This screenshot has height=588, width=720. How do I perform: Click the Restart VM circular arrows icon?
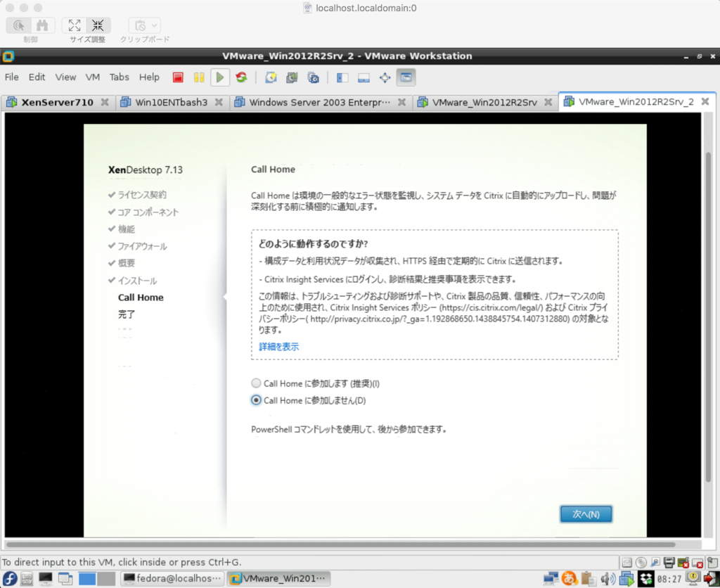pyautogui.click(x=242, y=77)
